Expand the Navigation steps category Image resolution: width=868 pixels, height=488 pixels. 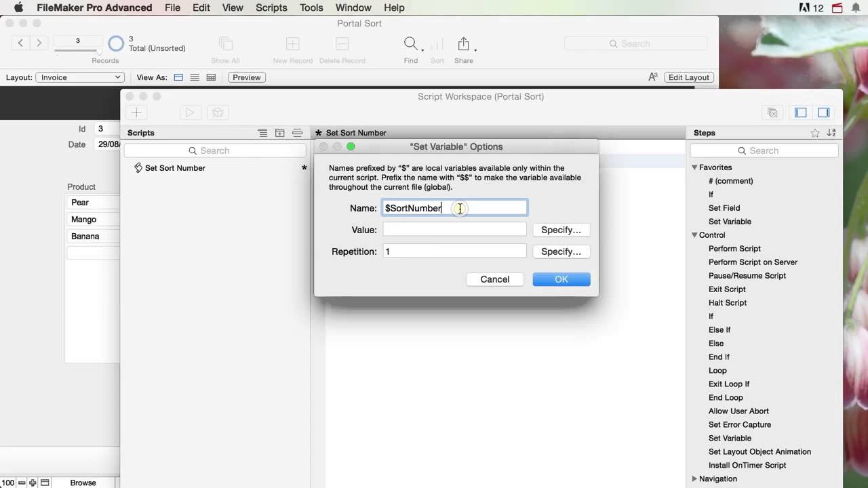coord(694,479)
